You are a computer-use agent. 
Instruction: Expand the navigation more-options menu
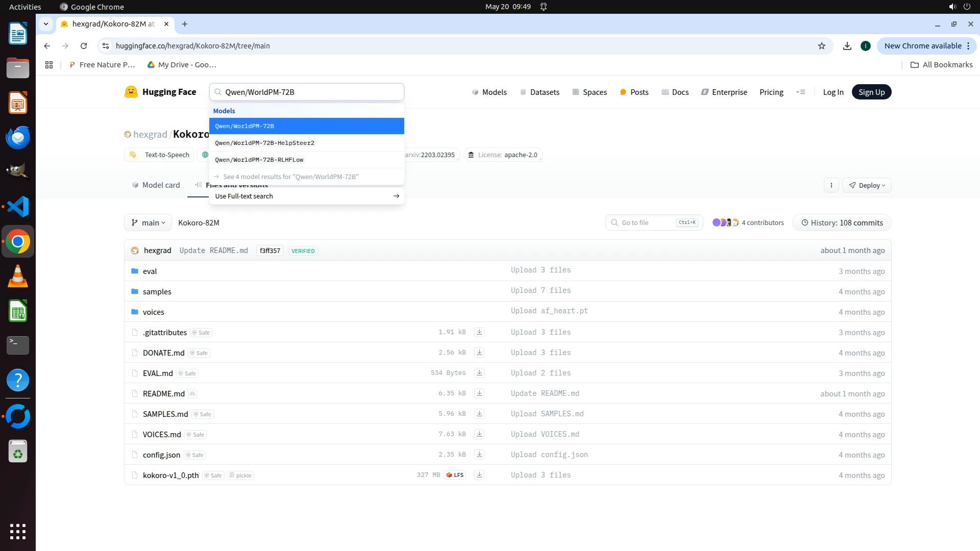coord(800,92)
